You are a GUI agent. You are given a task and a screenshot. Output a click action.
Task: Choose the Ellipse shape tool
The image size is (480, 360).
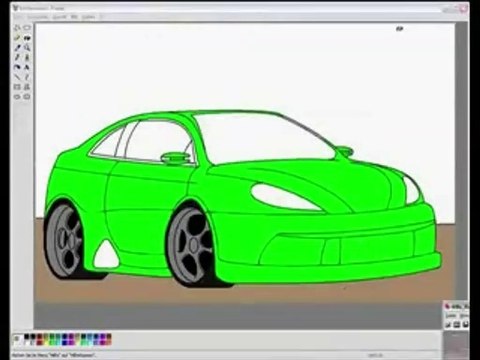(x=17, y=97)
